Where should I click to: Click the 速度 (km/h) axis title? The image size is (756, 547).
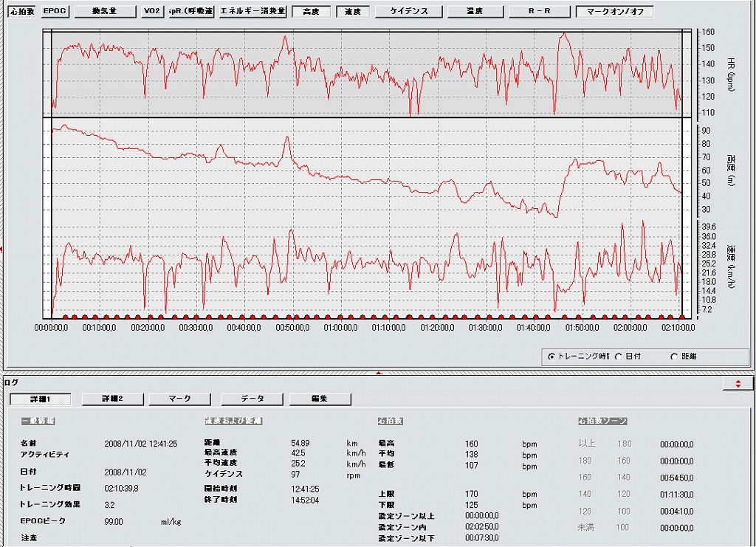click(731, 266)
